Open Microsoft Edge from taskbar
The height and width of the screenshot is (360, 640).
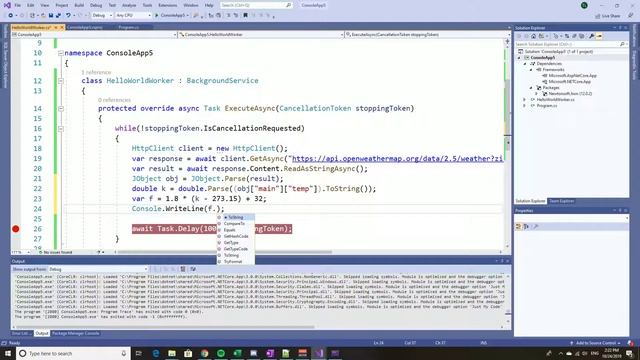pyautogui.click(x=156, y=353)
